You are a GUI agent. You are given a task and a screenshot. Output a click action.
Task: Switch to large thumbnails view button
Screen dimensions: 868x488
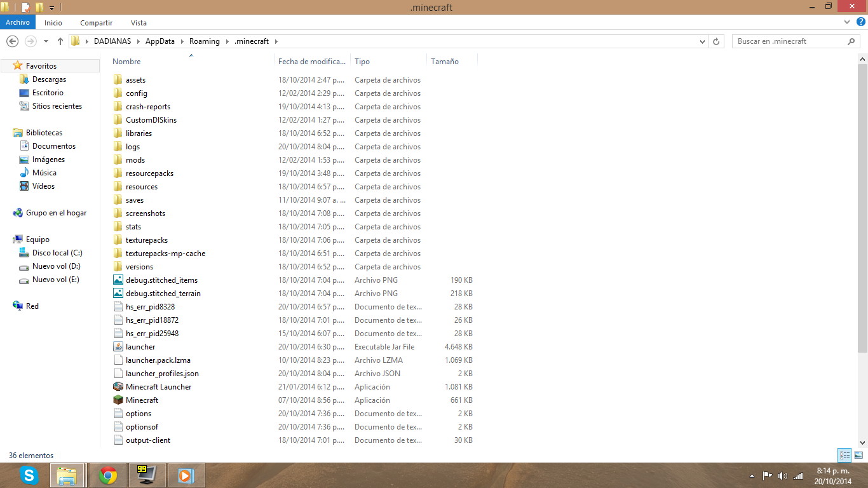[x=858, y=455]
